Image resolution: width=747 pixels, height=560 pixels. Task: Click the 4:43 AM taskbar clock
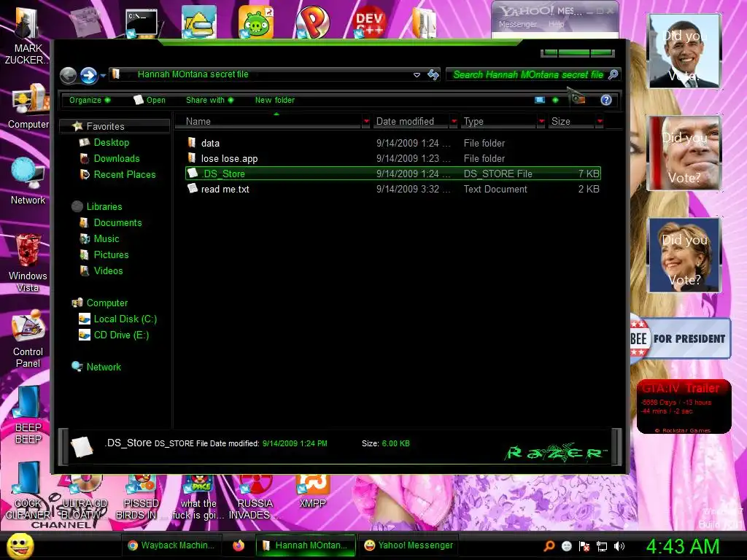click(683, 546)
